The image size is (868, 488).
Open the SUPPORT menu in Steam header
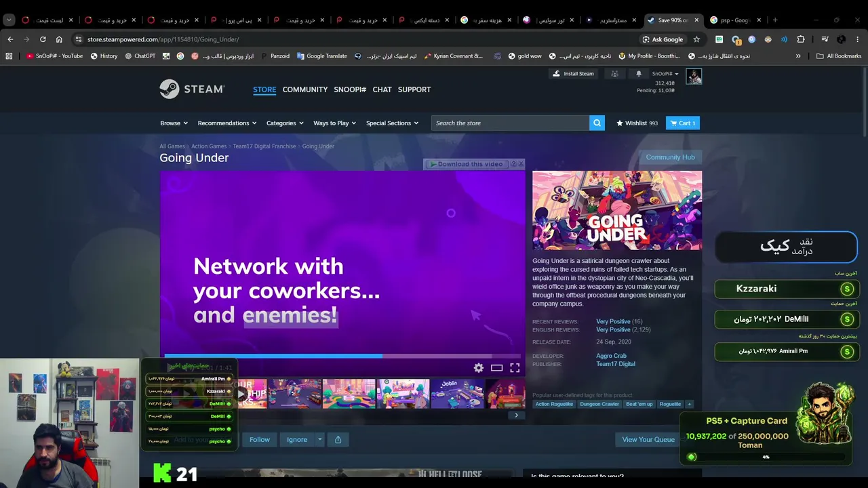click(414, 89)
